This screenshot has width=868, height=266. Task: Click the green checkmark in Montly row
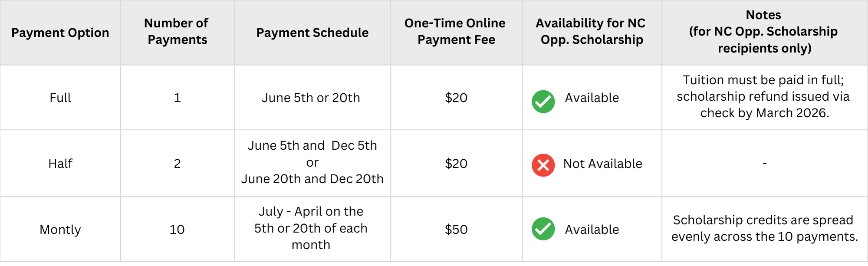click(x=543, y=229)
